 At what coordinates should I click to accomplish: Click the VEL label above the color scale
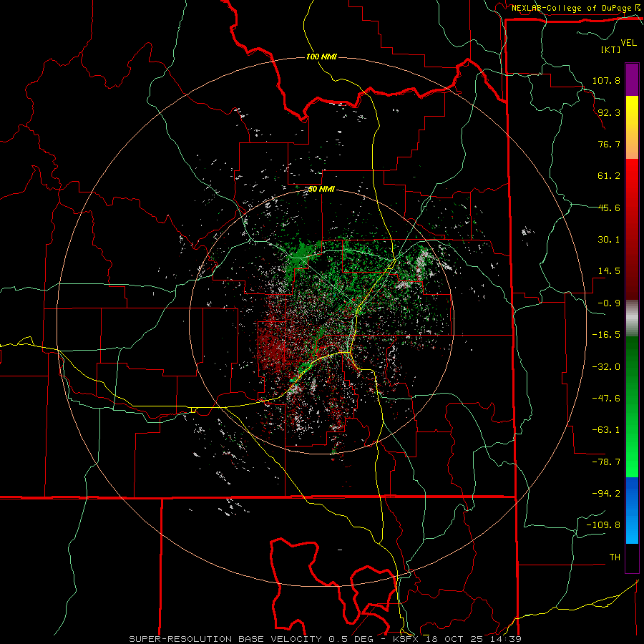tap(628, 43)
